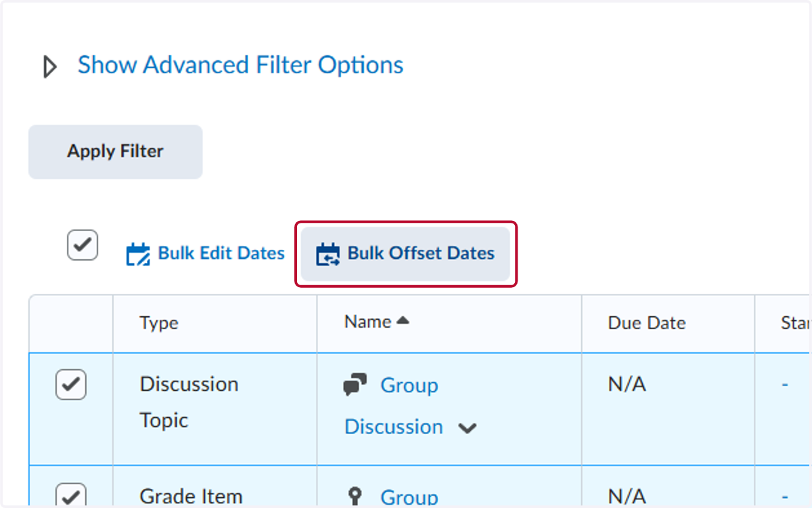The width and height of the screenshot is (812, 508).
Task: Uncheck the Discussion Topic row checkbox
Action: pos(71,385)
